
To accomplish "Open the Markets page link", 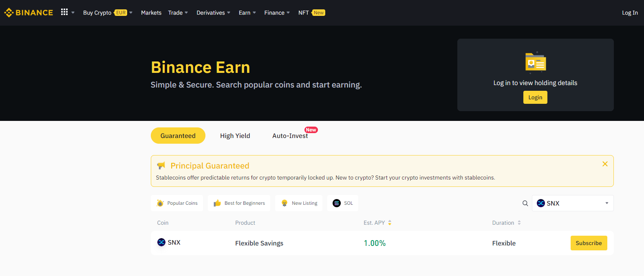I will pos(151,13).
